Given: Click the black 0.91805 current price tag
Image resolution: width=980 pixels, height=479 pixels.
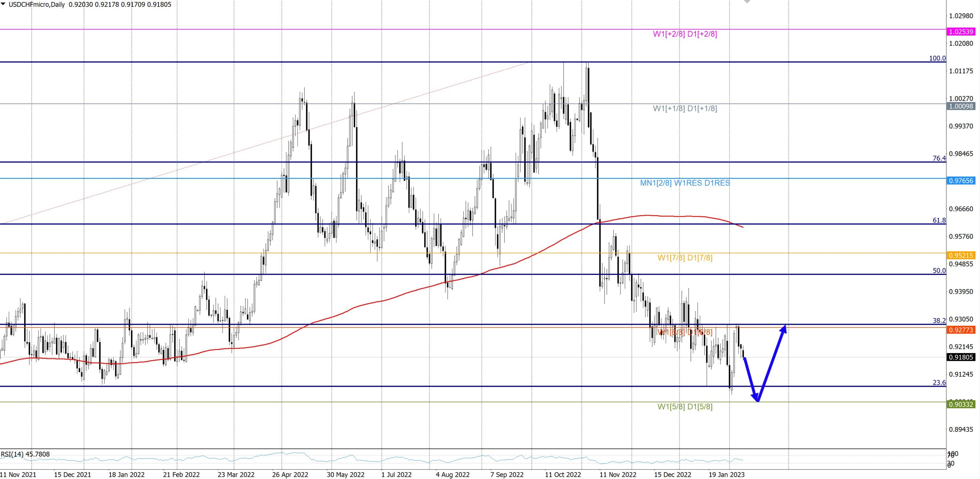Looking at the screenshot, I should [961, 357].
